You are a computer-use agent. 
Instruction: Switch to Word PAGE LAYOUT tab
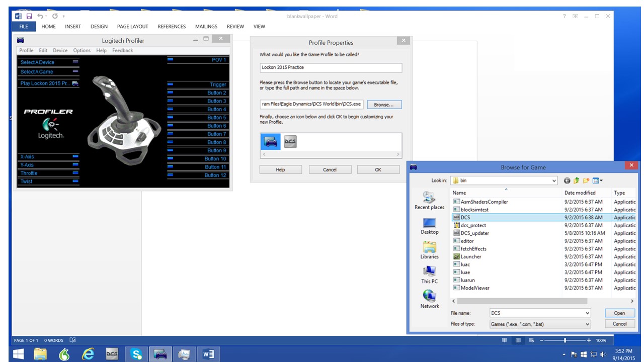pyautogui.click(x=133, y=26)
